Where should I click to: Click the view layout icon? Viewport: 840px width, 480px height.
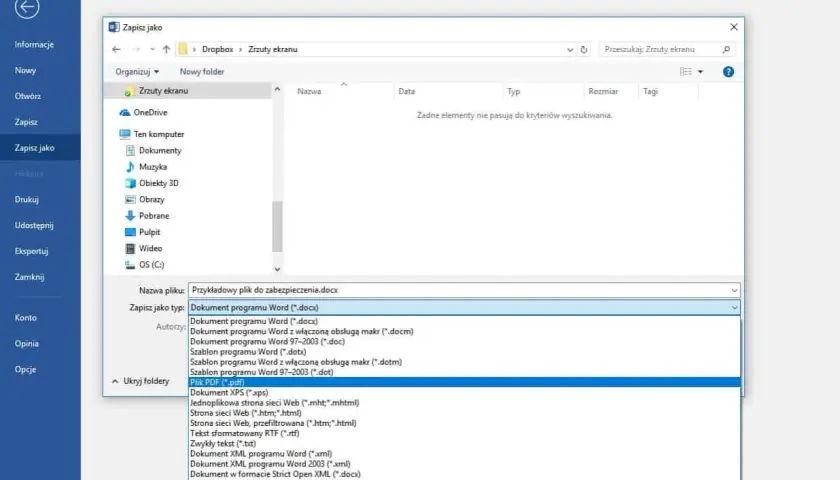(x=686, y=72)
